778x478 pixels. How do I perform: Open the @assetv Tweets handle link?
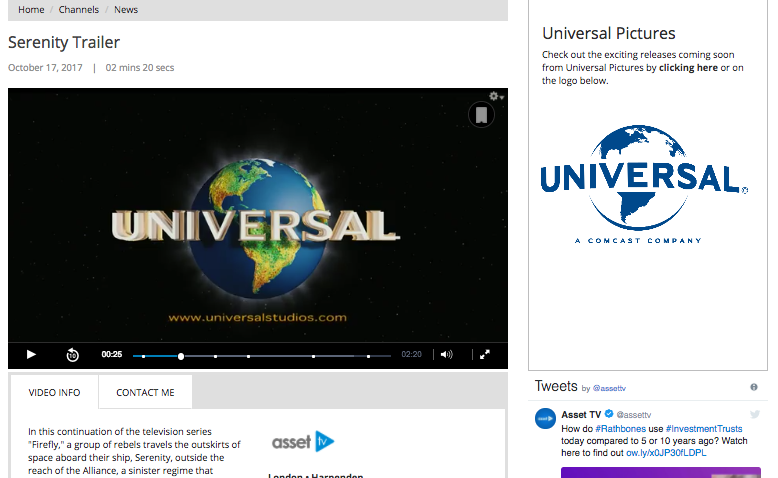point(609,389)
